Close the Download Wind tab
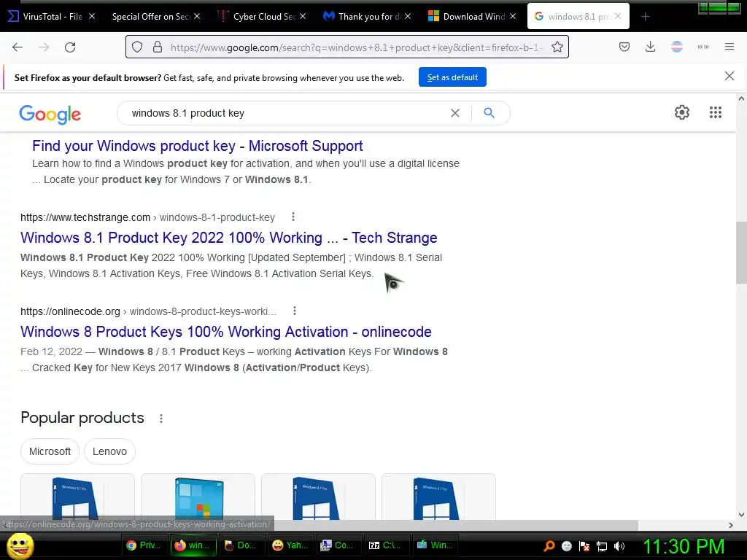 [513, 16]
